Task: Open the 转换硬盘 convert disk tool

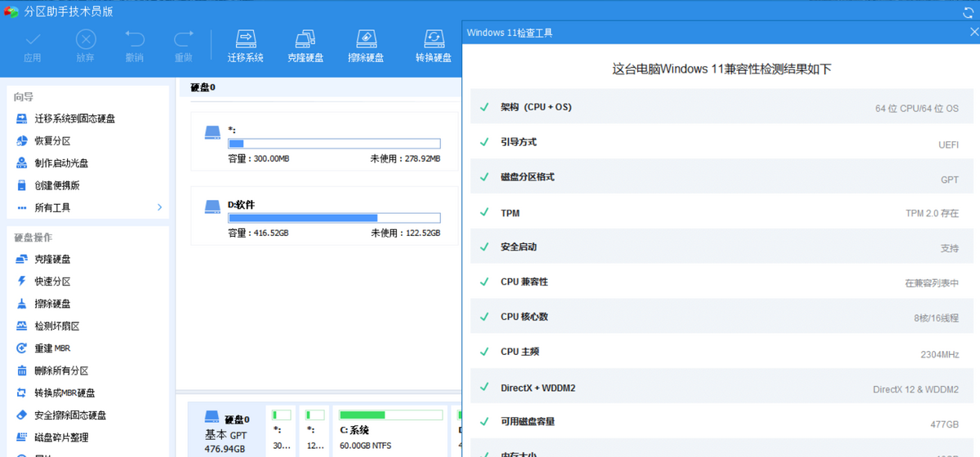Action: click(434, 46)
